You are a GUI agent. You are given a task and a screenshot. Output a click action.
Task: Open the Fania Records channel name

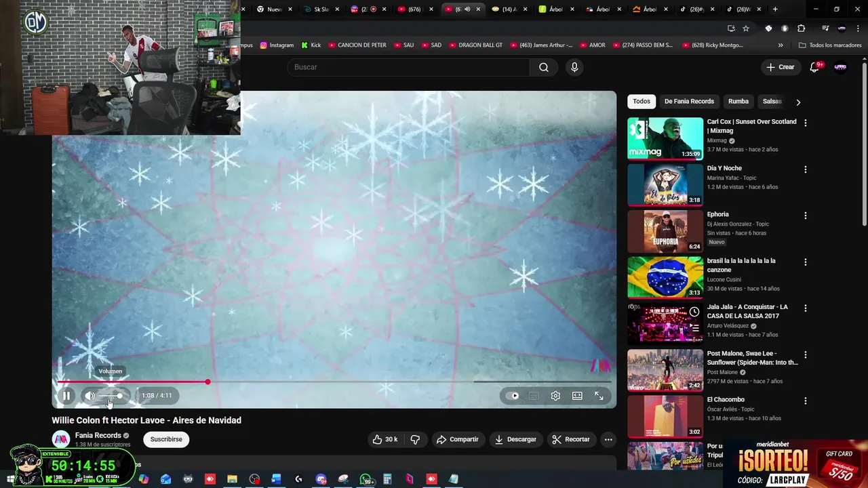[98, 436]
